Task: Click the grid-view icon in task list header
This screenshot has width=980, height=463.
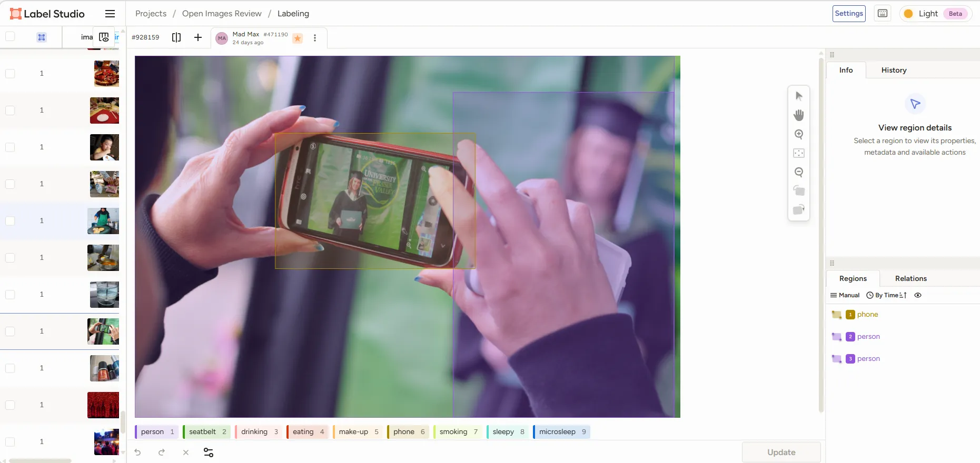Action: point(42,37)
